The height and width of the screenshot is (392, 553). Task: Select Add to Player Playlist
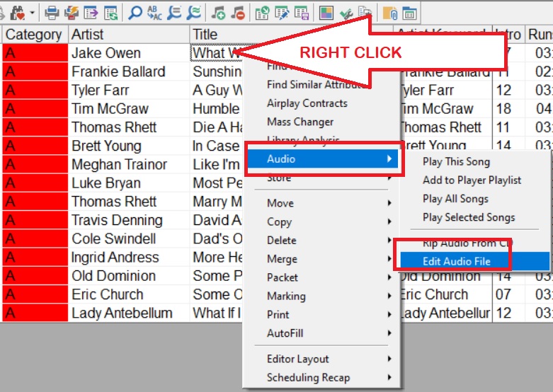pos(472,180)
